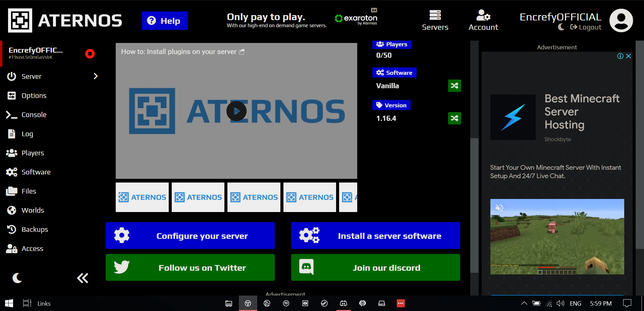
Task: Open the 'How to: Install plugins' video link
Action: pos(183,52)
